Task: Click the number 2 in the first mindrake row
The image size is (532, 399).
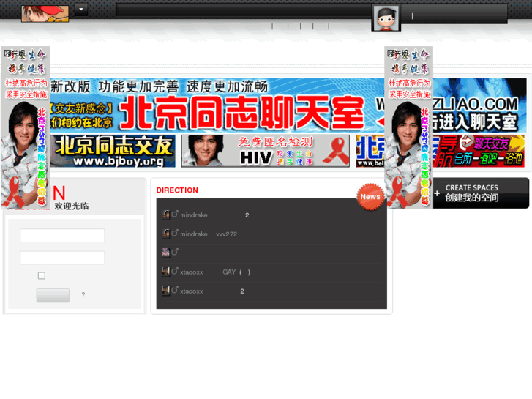Action: 247,215
